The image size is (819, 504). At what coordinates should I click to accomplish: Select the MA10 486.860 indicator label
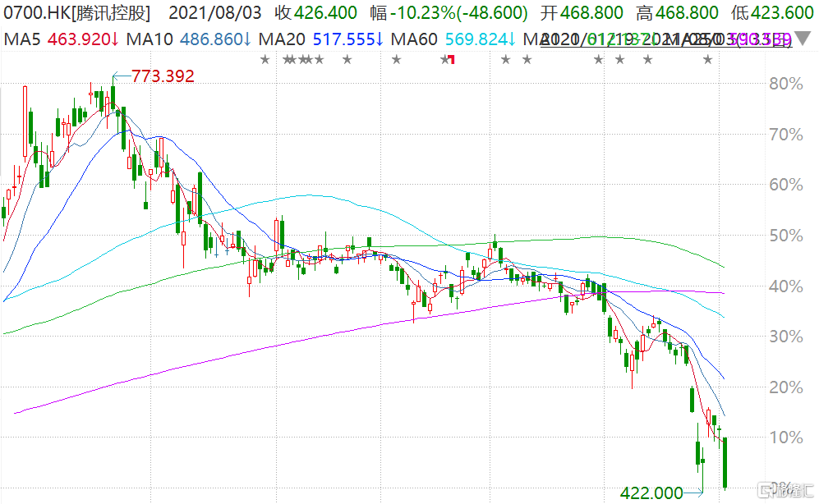point(189,39)
